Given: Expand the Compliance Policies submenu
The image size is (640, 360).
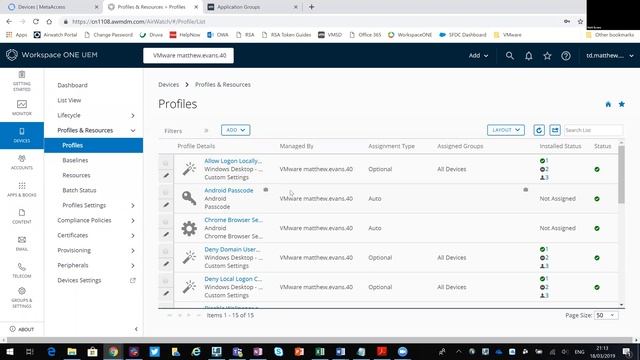Looking at the screenshot, I should tap(133, 220).
